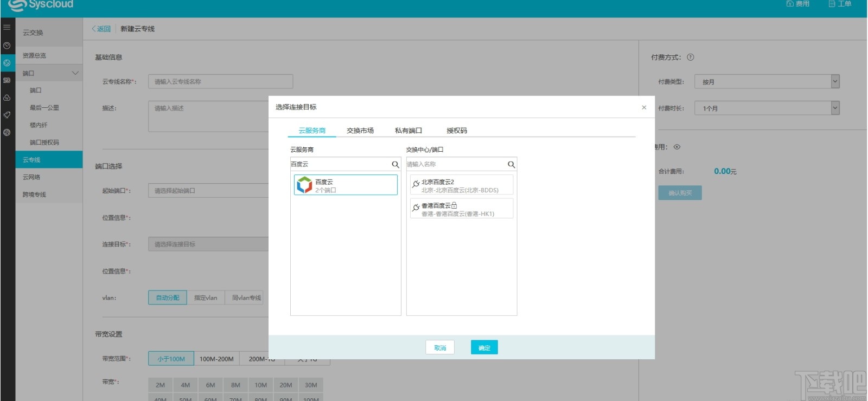Select 香港百度云 exchange port entry
The height and width of the screenshot is (401, 868).
[x=462, y=209]
